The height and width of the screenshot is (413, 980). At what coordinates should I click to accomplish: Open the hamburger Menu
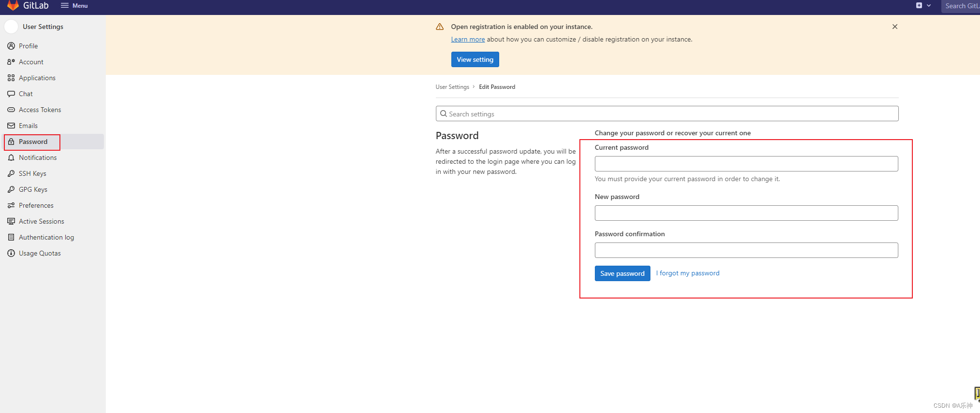pos(74,6)
